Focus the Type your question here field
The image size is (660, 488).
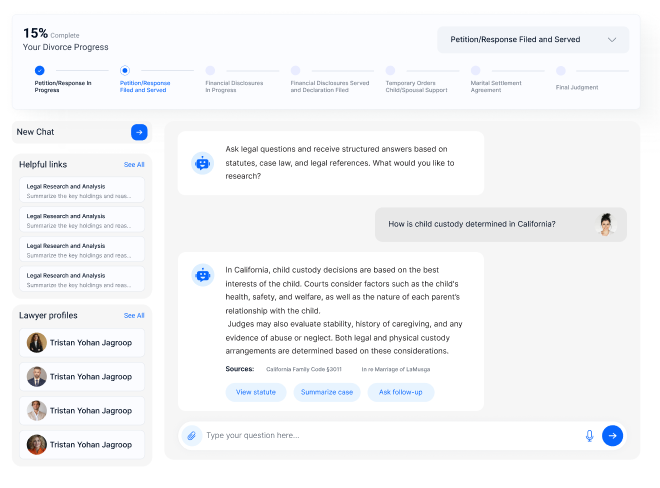390,435
